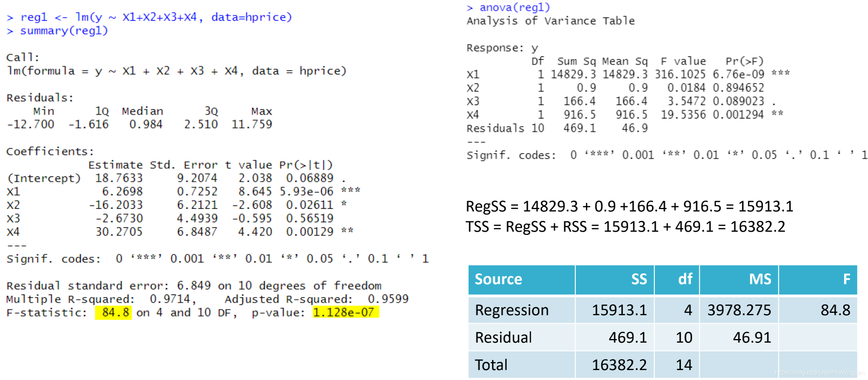Click the 'Total' row label
Screen dimensions: 868x380
491,365
